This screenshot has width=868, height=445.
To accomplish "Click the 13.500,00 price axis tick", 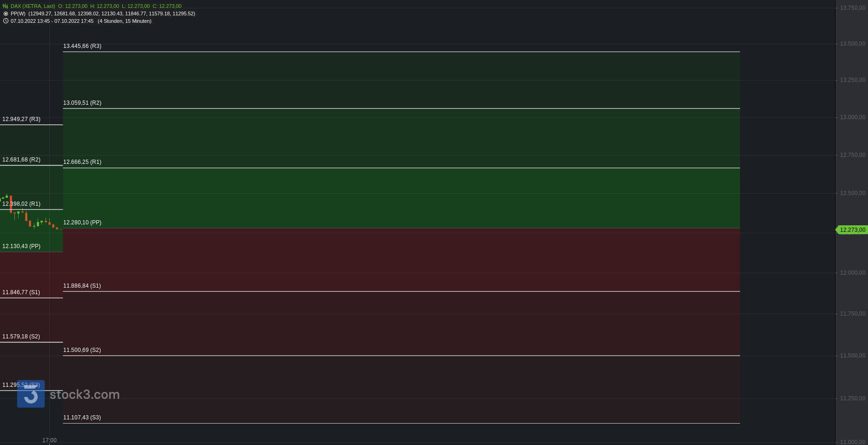I will coord(852,44).
